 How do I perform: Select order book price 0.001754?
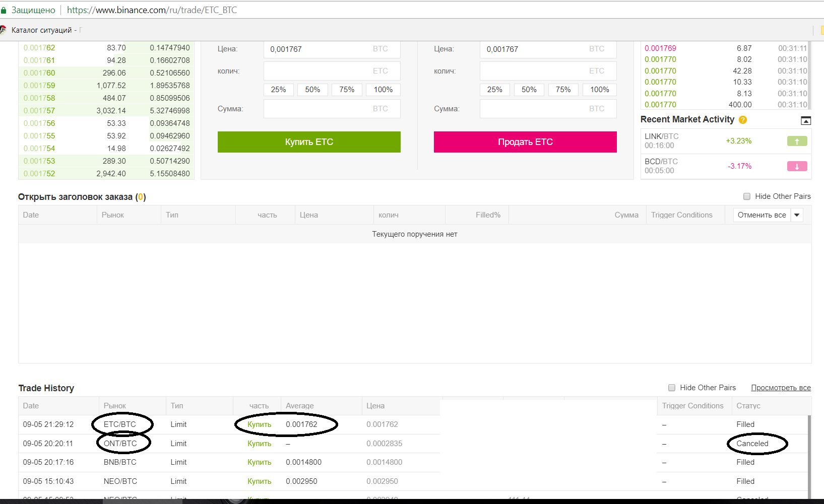(39, 149)
